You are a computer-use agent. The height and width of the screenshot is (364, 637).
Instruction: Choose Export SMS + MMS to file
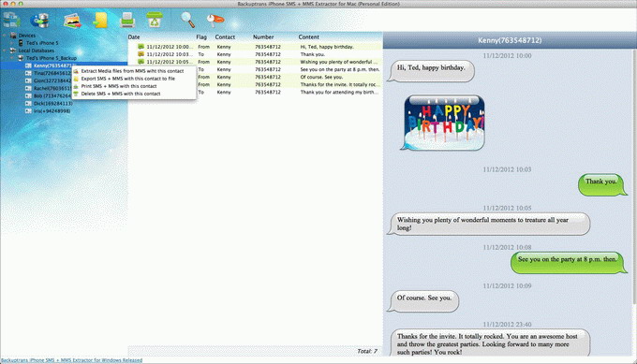[x=134, y=79]
